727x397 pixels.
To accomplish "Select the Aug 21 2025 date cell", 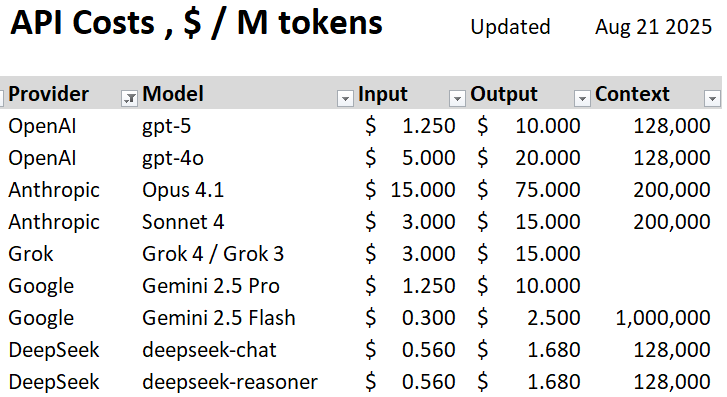I will tap(653, 27).
